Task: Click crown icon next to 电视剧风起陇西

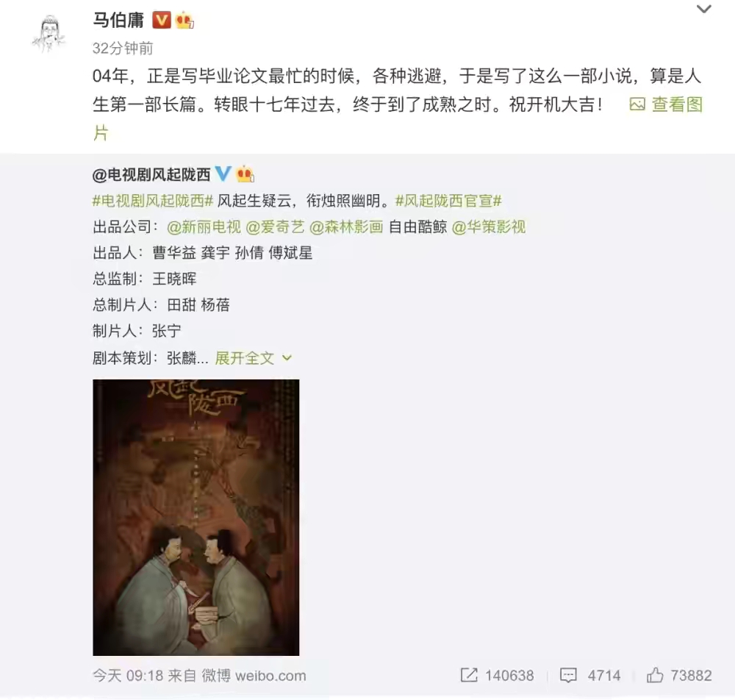Action: (245, 174)
